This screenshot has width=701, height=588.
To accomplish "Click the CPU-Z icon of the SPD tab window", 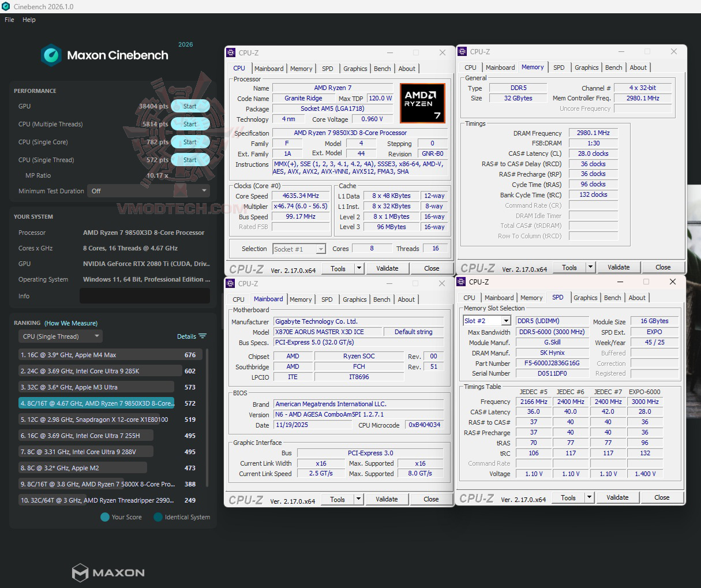I will pos(462,282).
